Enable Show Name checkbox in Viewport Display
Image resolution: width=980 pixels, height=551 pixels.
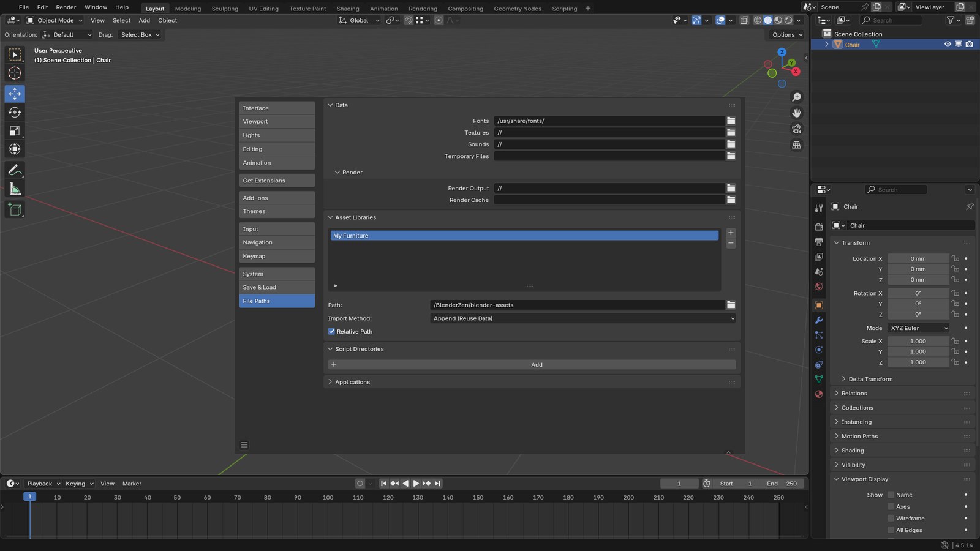click(891, 495)
